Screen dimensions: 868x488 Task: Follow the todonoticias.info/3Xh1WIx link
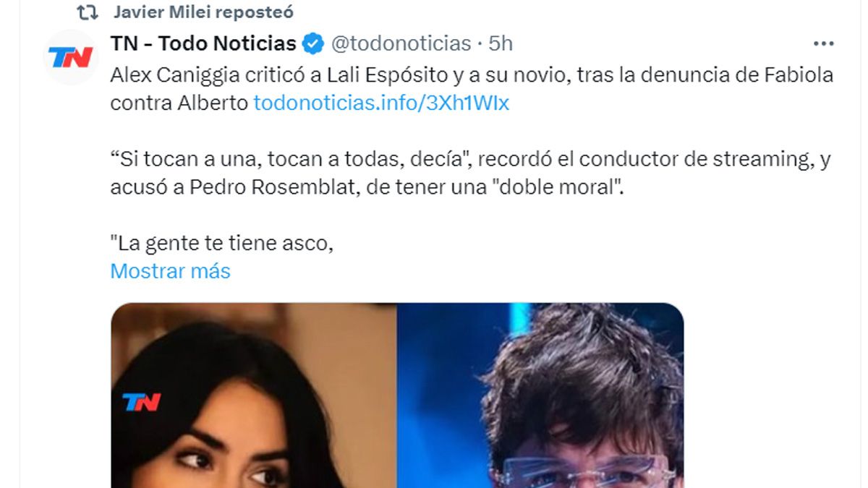(381, 103)
